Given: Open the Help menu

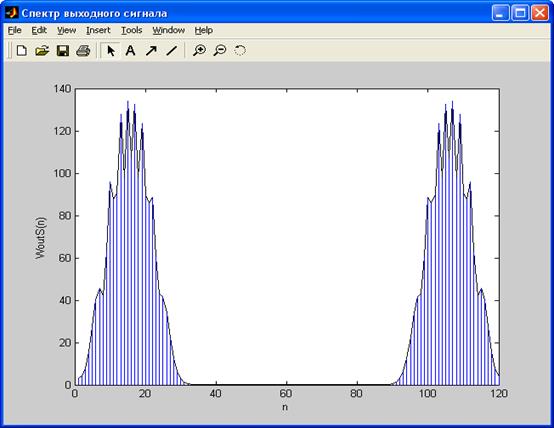Looking at the screenshot, I should point(204,30).
